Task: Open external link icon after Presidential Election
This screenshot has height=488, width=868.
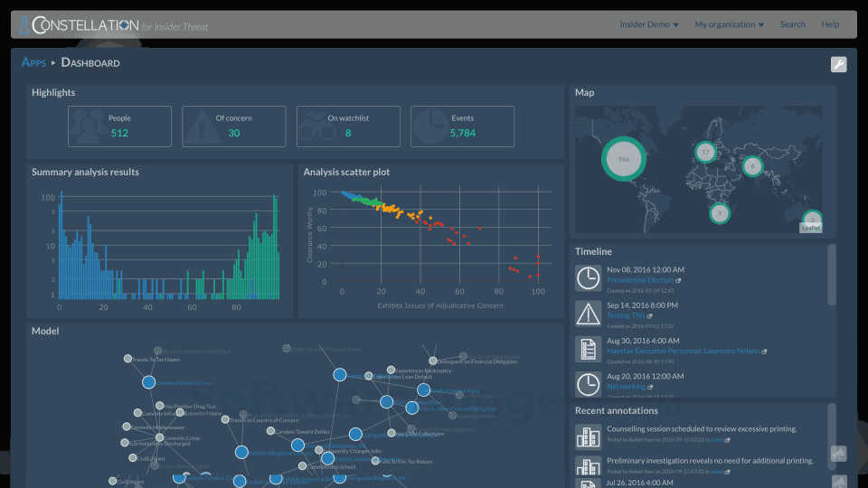Action: 679,280
